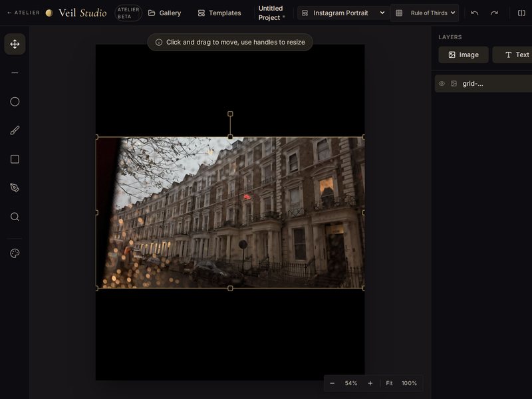Click the bottom-center resize handle
The height and width of the screenshot is (399, 532).
click(230, 289)
